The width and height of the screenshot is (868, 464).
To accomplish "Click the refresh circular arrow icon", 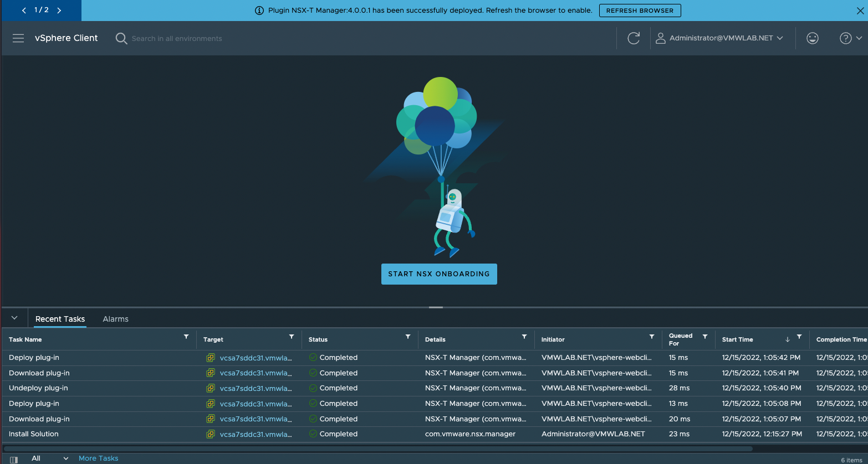I will click(x=634, y=38).
